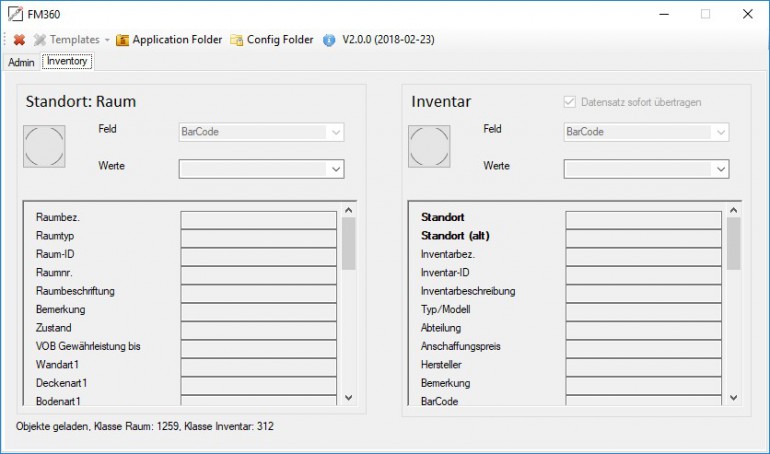Click the round indicator in Standort: Raum panel
770x454 pixels.
click(44, 147)
